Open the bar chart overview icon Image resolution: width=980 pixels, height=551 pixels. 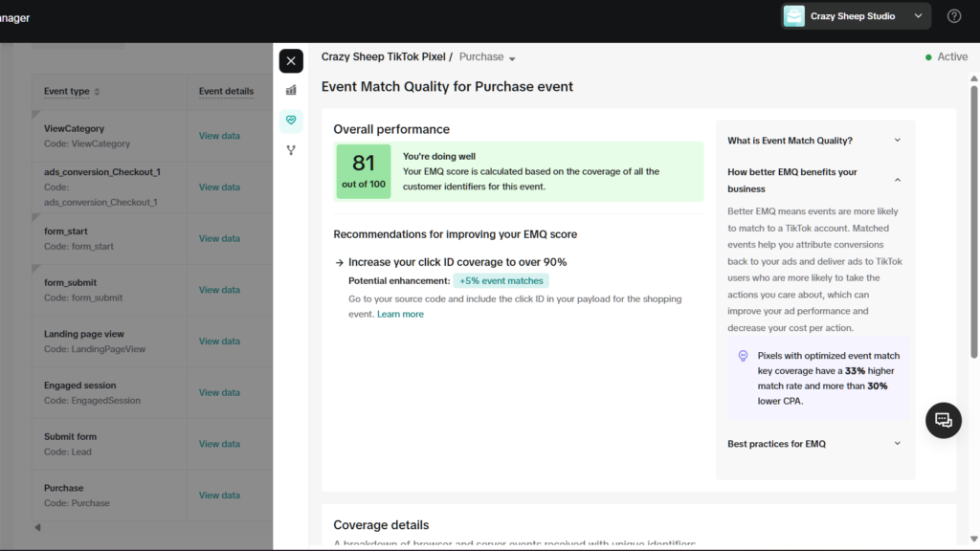291,90
